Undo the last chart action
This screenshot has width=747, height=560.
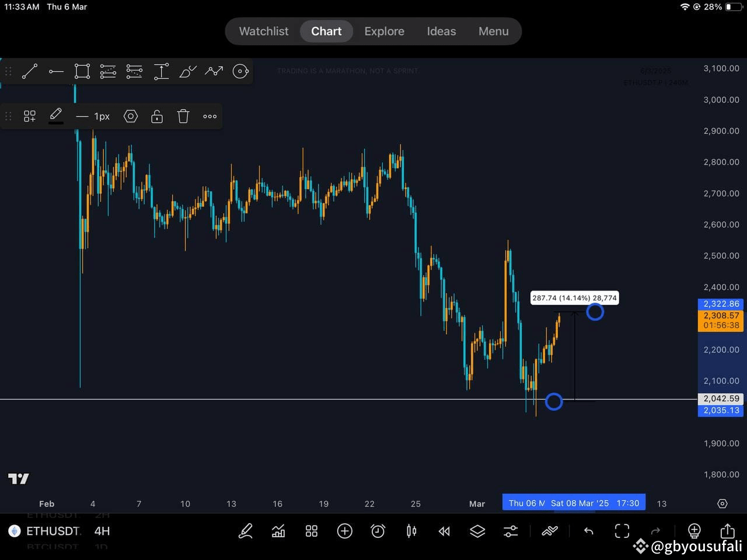pos(589,531)
